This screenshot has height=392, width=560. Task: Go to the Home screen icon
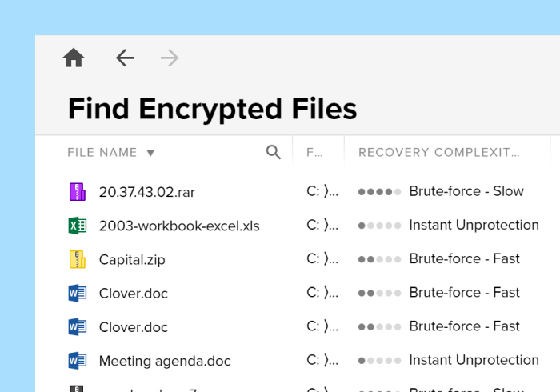(74, 58)
